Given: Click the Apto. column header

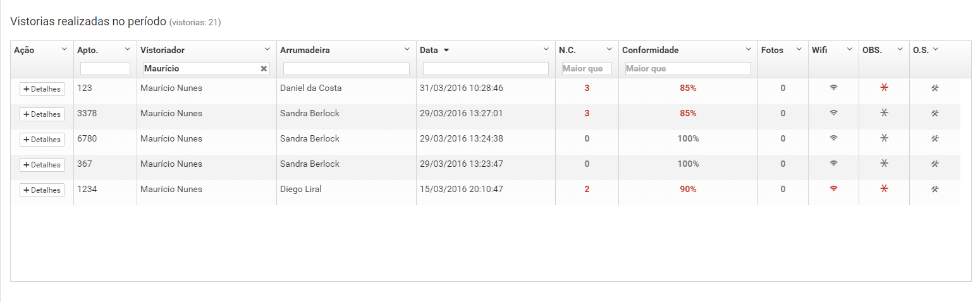Looking at the screenshot, I should tap(88, 50).
